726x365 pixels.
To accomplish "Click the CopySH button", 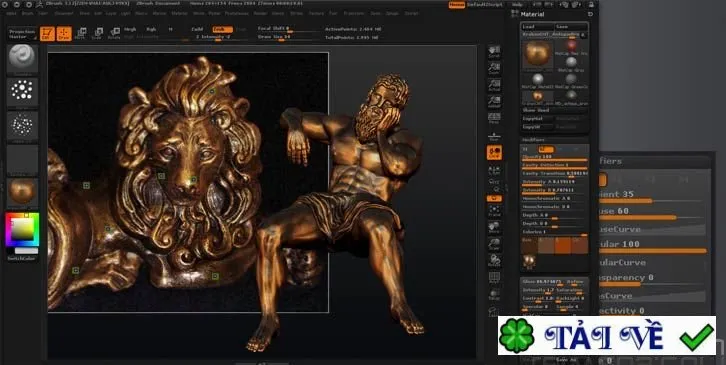I will tap(537, 127).
